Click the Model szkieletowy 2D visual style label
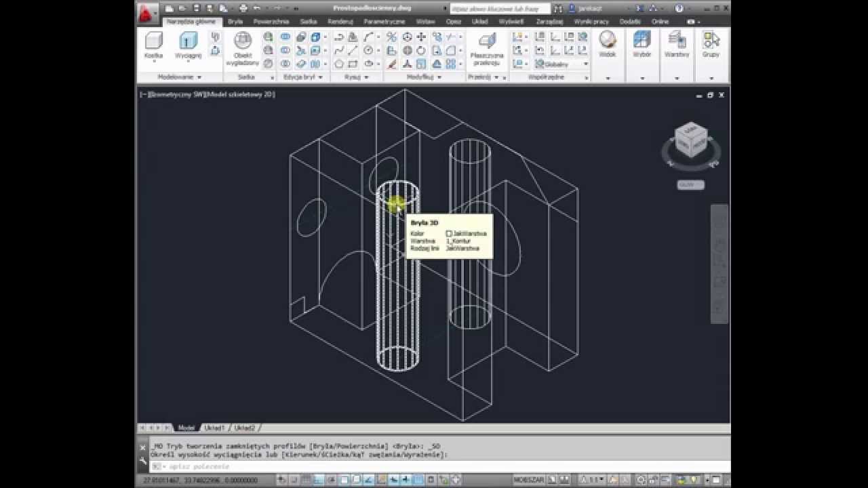The image size is (868, 488). pyautogui.click(x=239, y=95)
